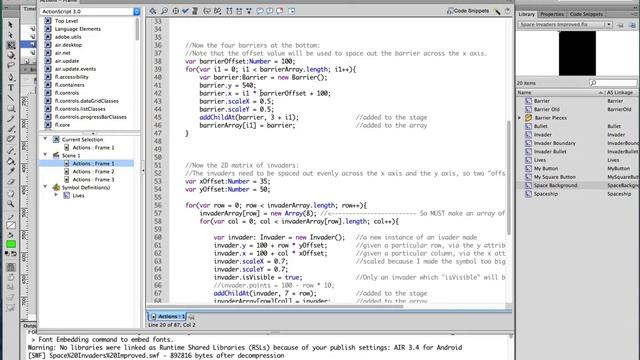
Task: Select the Subselection tool
Action: (11, 35)
